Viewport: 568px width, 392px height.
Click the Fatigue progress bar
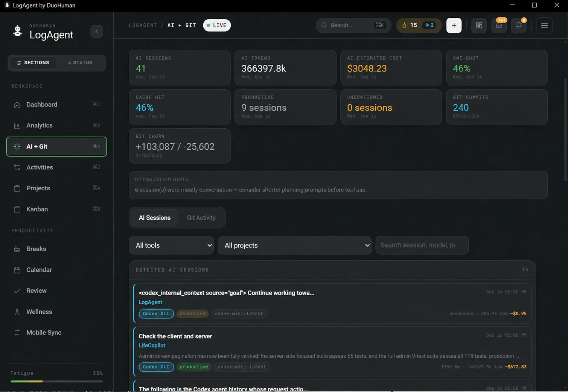tap(56, 381)
